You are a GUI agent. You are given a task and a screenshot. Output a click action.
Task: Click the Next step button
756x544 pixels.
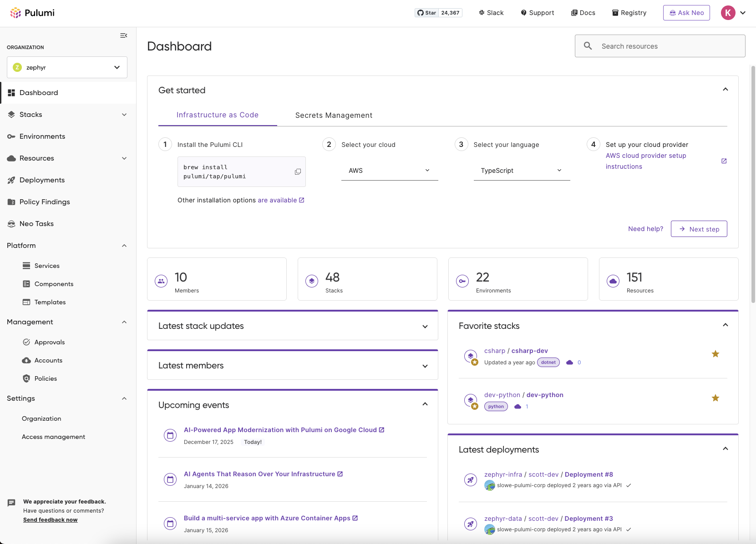[699, 229]
